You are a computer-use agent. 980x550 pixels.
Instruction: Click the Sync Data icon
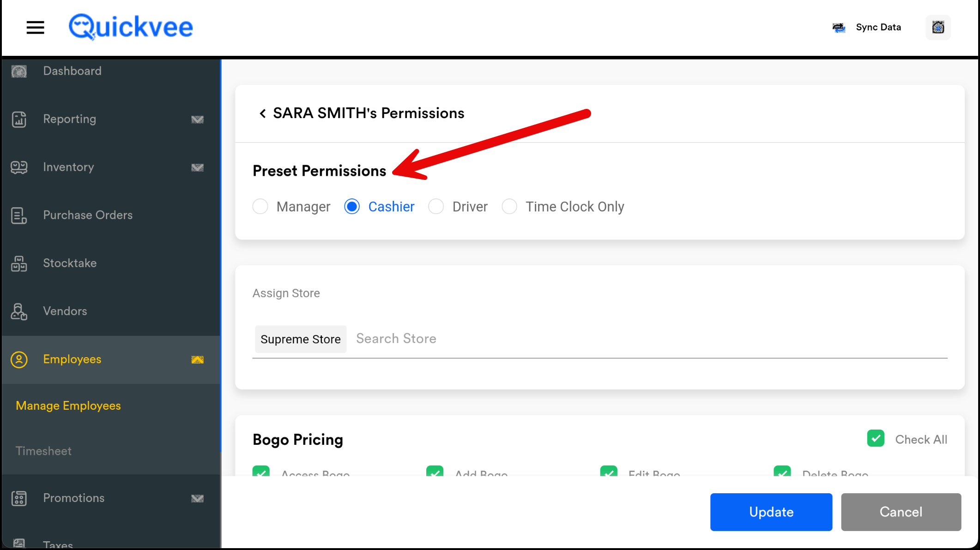839,28
